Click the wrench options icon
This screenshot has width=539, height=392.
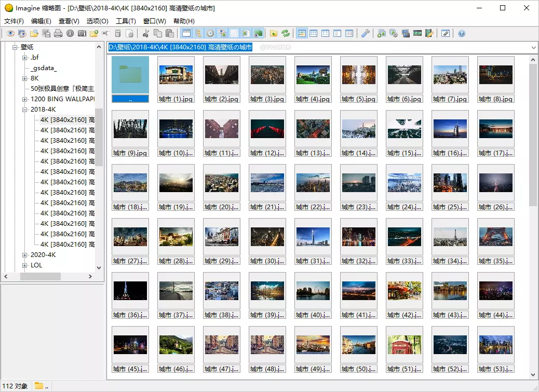click(x=366, y=33)
